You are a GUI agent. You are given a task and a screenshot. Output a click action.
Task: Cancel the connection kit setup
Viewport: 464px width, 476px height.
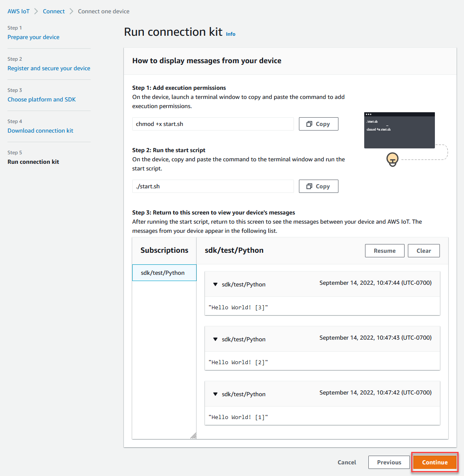pos(346,462)
